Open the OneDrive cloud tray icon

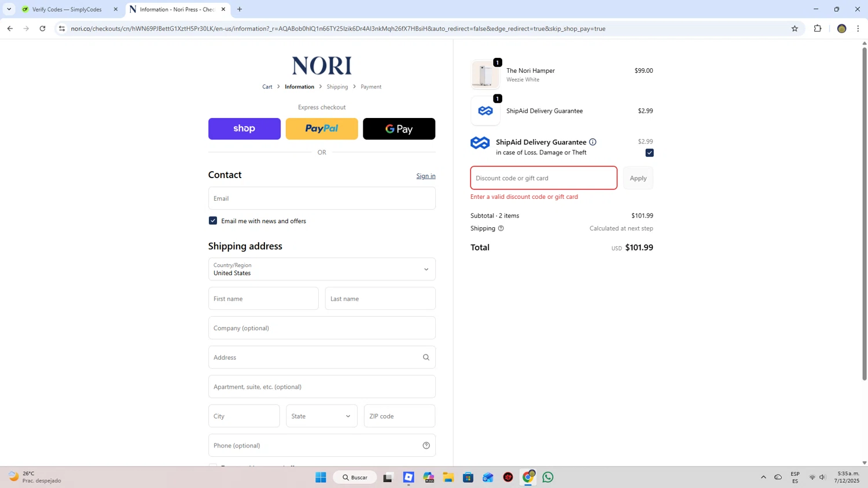pyautogui.click(x=778, y=478)
